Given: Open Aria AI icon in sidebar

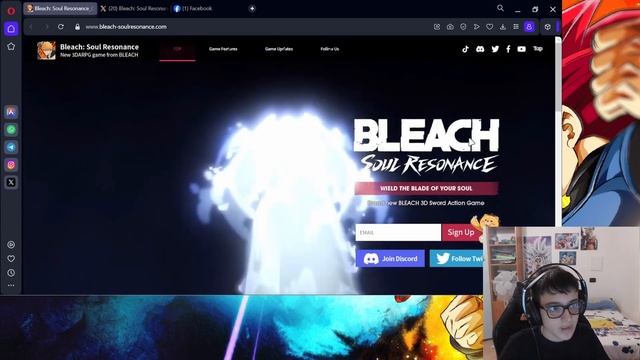Looking at the screenshot, I should tap(11, 112).
